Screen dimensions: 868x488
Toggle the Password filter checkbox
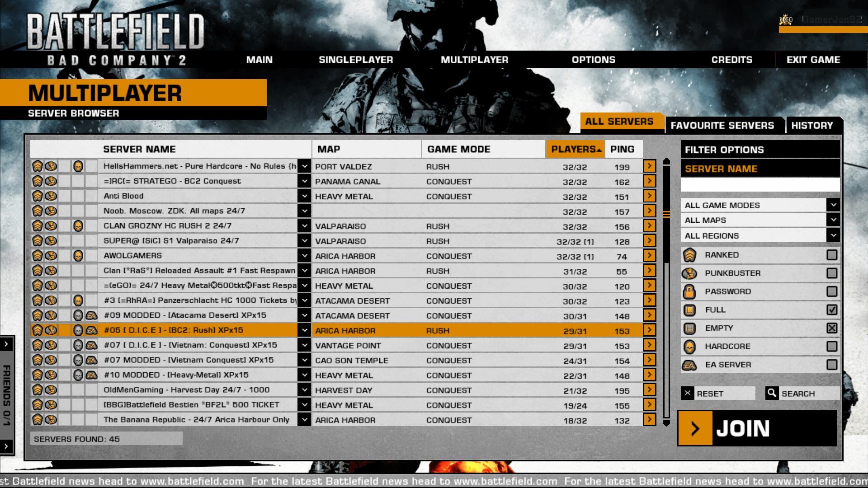832,291
